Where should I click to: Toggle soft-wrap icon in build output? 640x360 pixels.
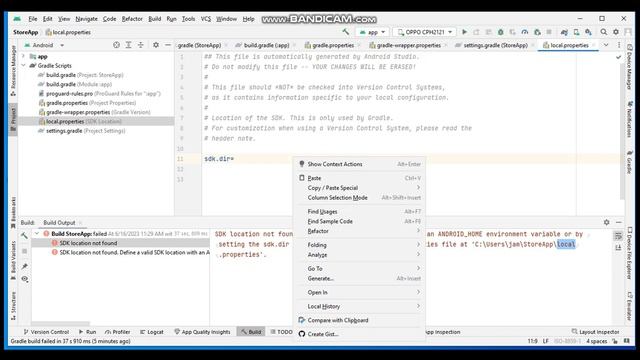(x=618, y=236)
